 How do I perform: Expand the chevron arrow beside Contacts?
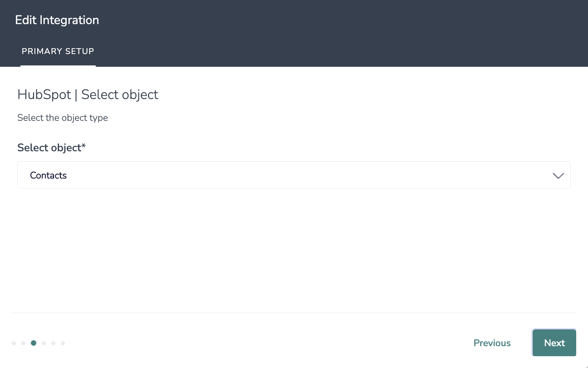(x=558, y=175)
